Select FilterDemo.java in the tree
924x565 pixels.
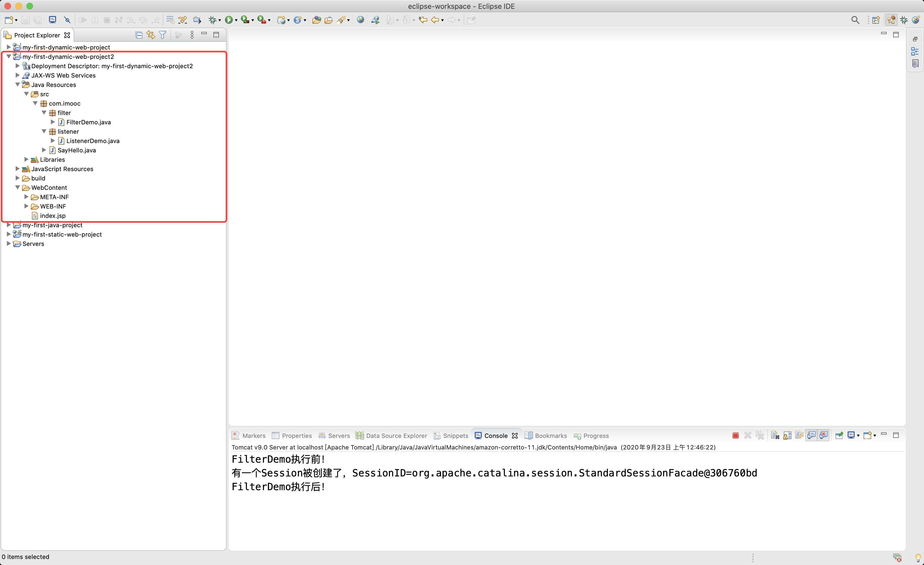pos(84,122)
